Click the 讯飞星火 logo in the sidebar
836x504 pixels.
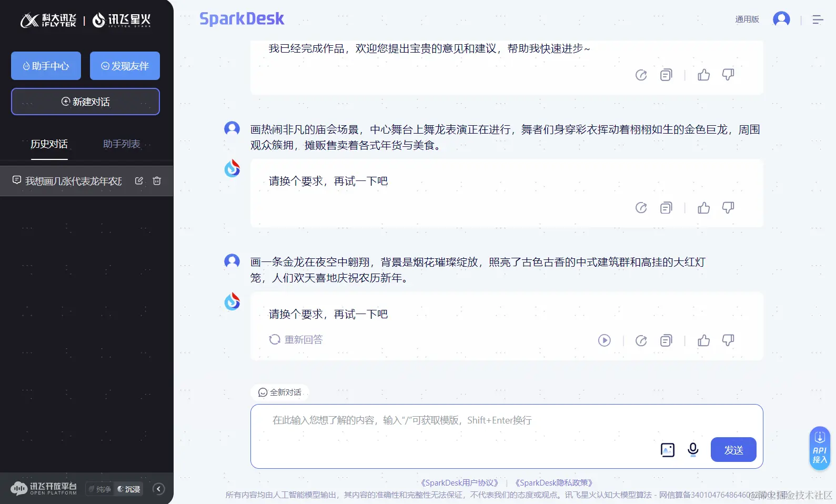(122, 20)
